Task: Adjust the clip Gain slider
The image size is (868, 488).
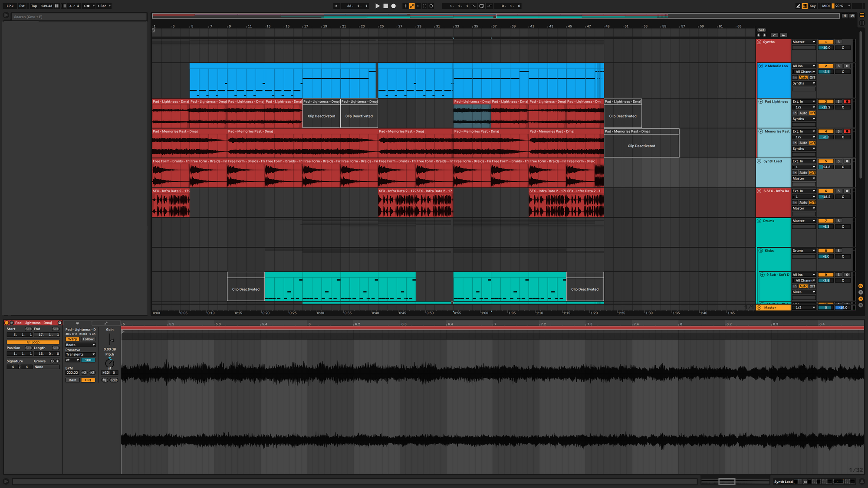Action: tap(110, 340)
